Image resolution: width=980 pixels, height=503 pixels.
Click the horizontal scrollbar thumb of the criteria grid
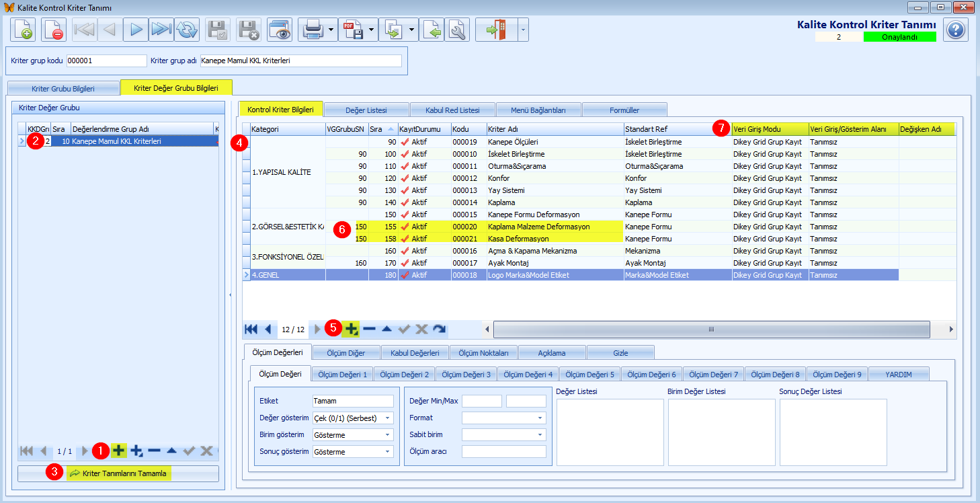pyautogui.click(x=711, y=330)
